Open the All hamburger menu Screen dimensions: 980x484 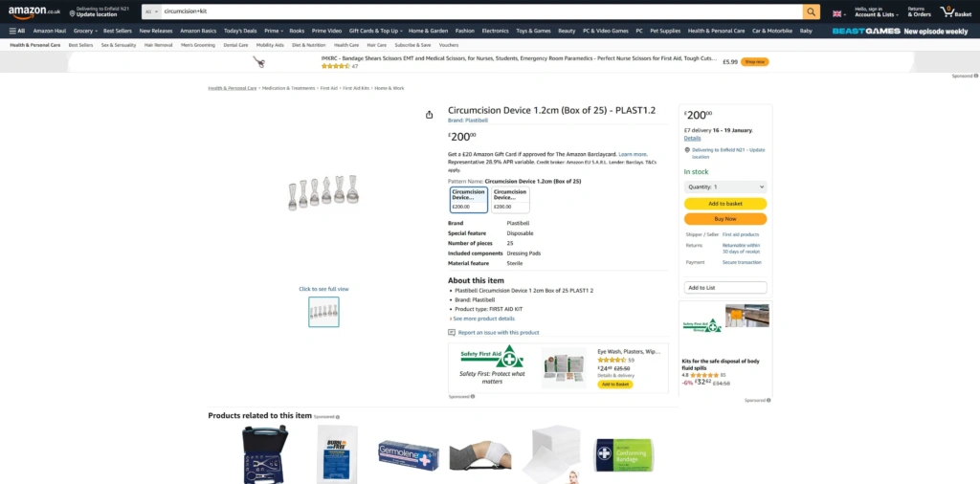(x=17, y=31)
